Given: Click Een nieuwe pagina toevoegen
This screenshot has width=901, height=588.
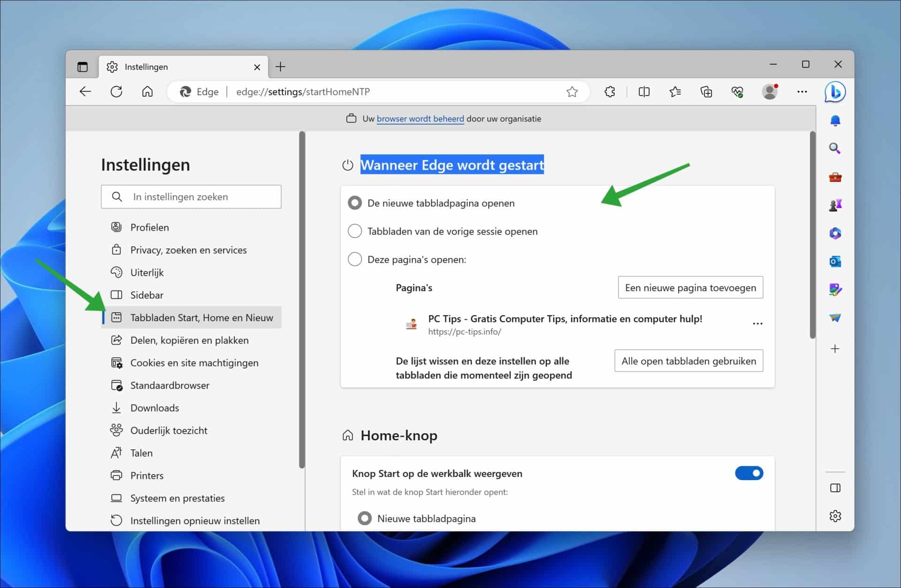Looking at the screenshot, I should pyautogui.click(x=690, y=287).
